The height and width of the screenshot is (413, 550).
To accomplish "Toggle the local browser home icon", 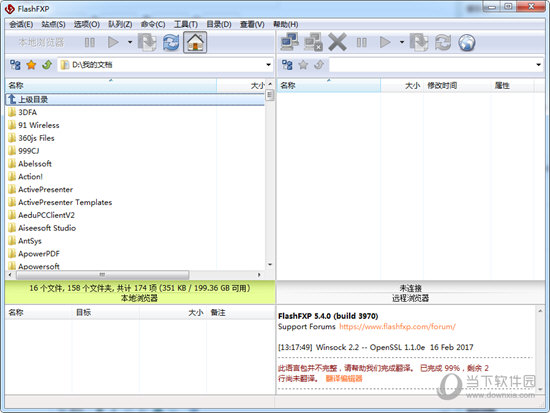I will pos(195,42).
